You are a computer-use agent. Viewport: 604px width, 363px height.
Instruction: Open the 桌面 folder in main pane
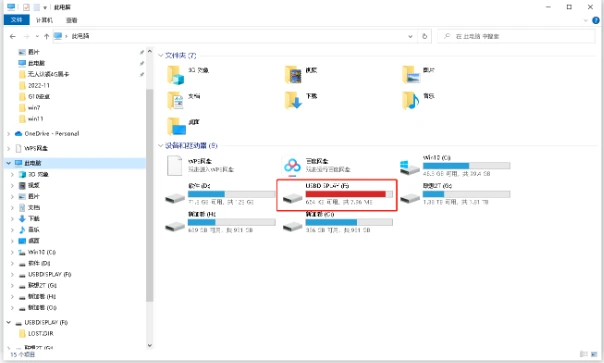coord(183,126)
